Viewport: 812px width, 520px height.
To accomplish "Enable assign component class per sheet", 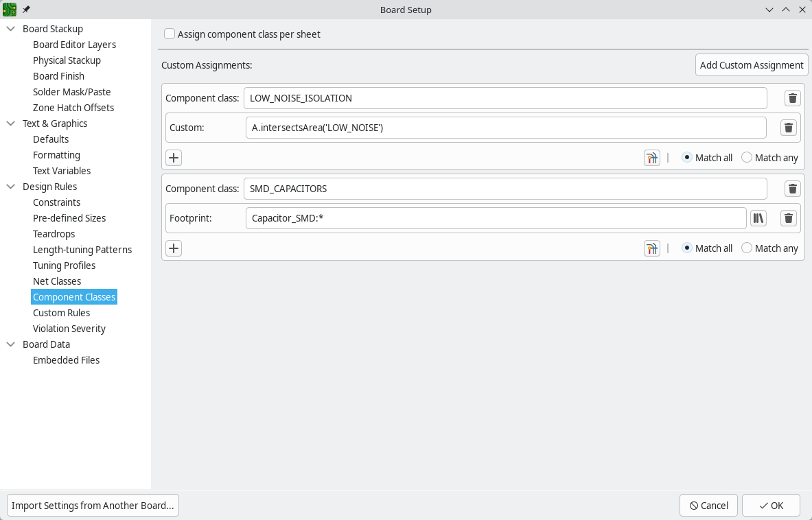I will 169,33.
